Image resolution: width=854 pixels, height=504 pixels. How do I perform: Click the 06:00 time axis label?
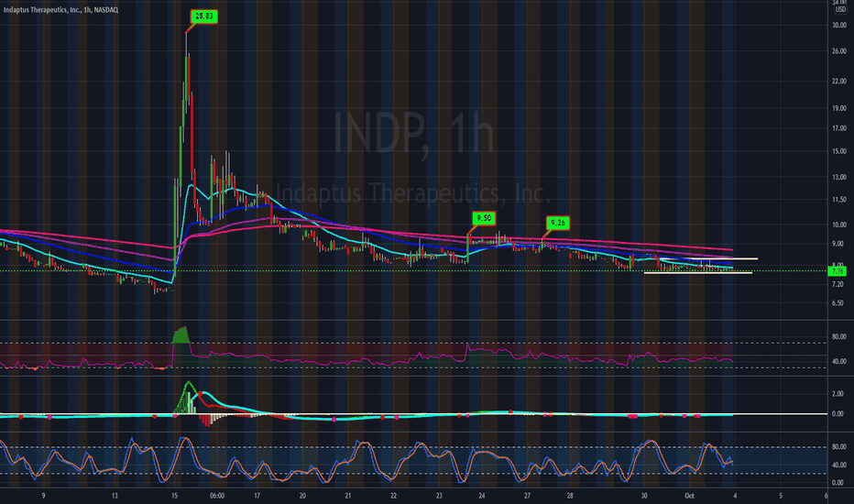[217, 496]
